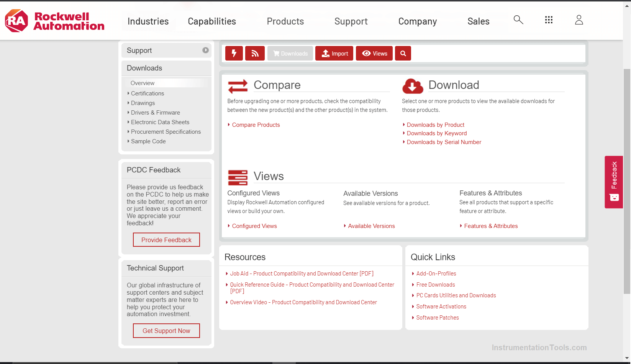Click the Views stacked servers icon
This screenshot has height=364, width=631.
point(238,177)
